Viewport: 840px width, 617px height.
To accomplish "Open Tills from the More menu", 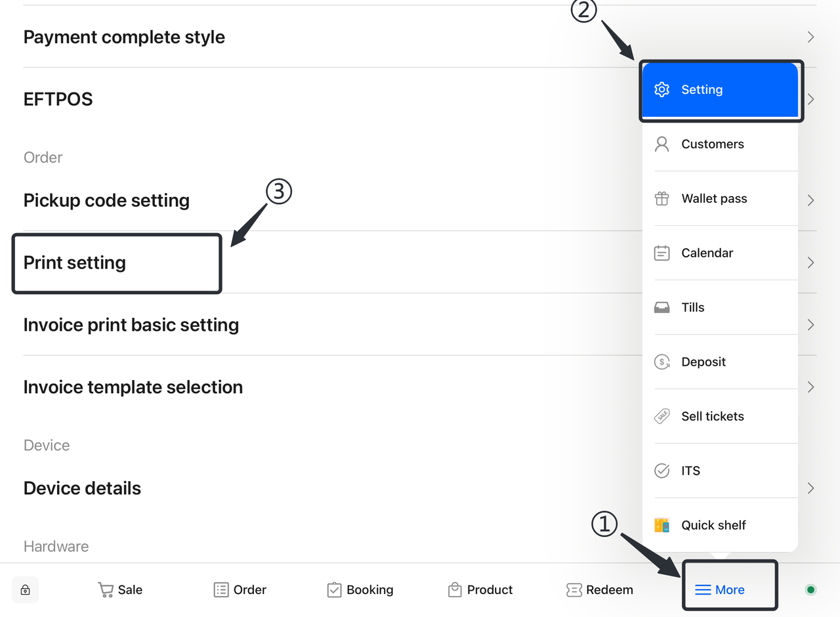I will [692, 307].
